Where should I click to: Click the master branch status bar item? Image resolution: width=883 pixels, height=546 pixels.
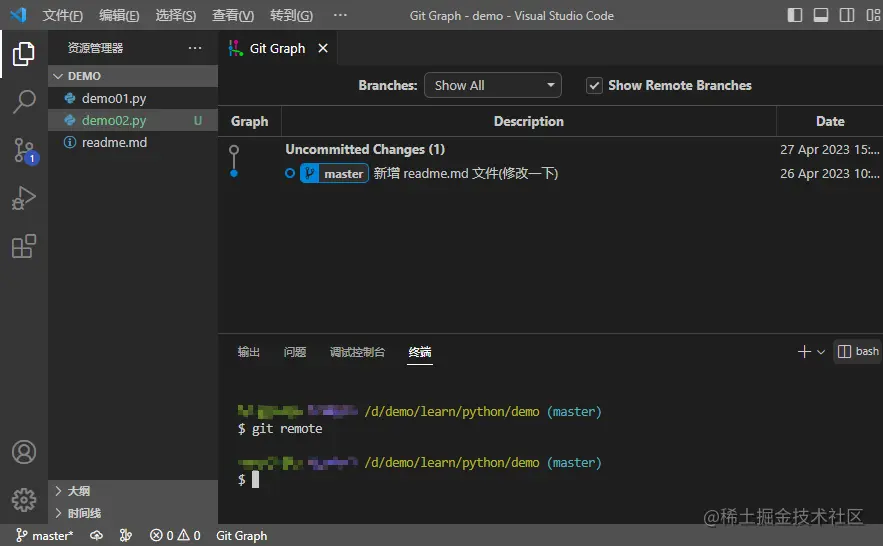[44, 535]
